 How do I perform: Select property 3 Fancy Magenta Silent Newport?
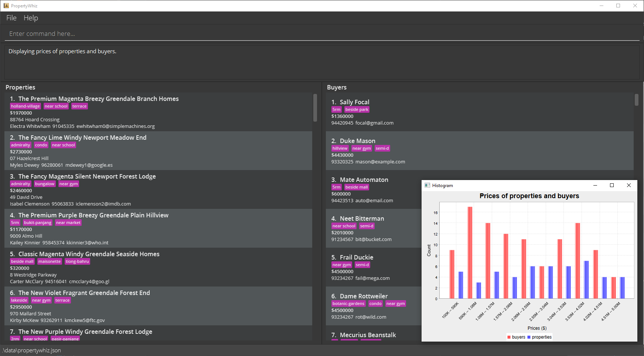coord(158,190)
